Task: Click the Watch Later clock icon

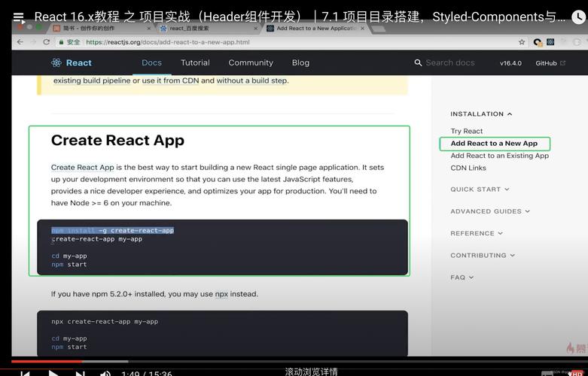Action: 579,17
